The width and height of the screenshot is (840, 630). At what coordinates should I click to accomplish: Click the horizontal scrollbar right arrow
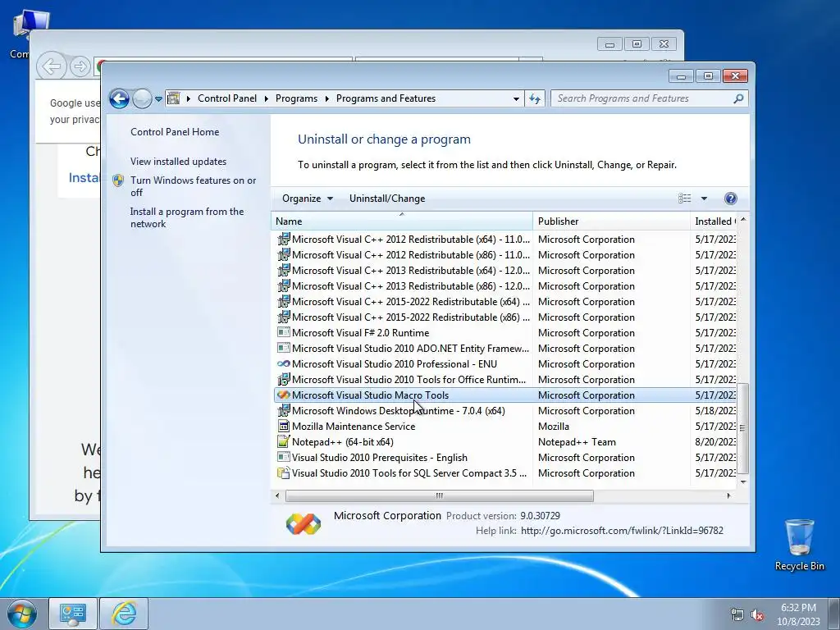pyautogui.click(x=728, y=495)
